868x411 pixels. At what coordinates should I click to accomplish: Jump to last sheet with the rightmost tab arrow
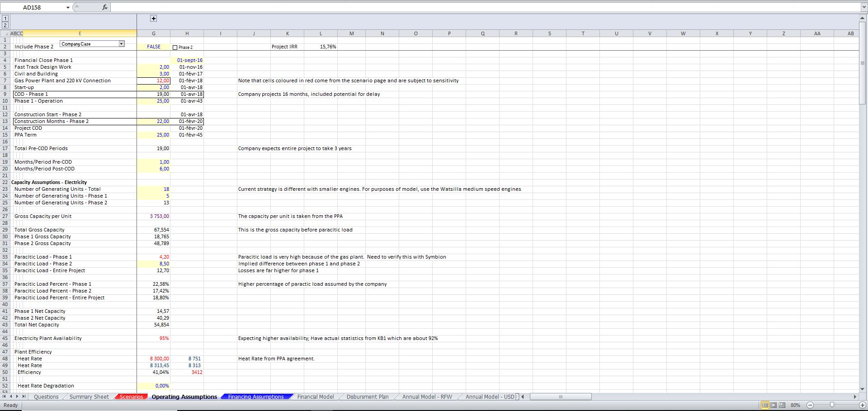24,397
